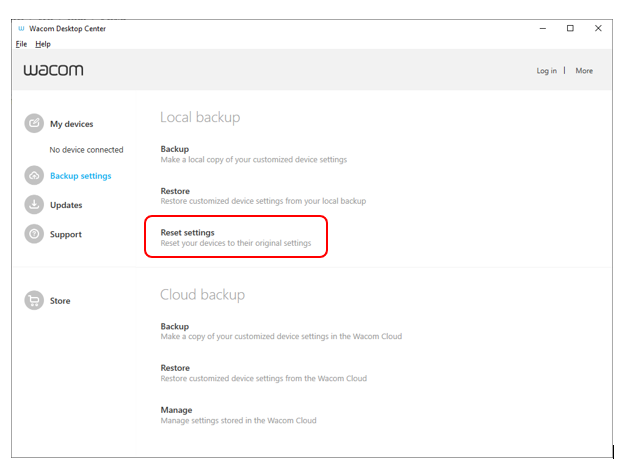Click the Store shopping cart icon

coord(34,300)
